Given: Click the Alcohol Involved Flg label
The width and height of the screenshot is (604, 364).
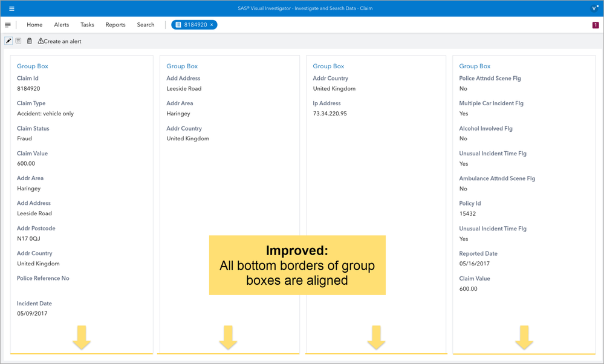Looking at the screenshot, I should click(x=485, y=128).
